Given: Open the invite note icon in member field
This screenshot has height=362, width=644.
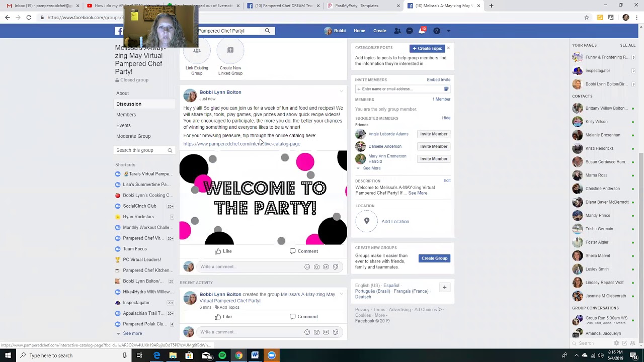Looking at the screenshot, I should coord(446,89).
